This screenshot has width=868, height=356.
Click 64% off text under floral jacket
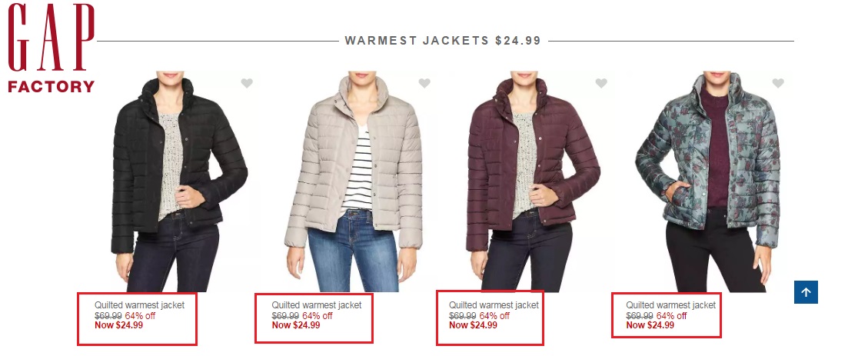click(671, 315)
